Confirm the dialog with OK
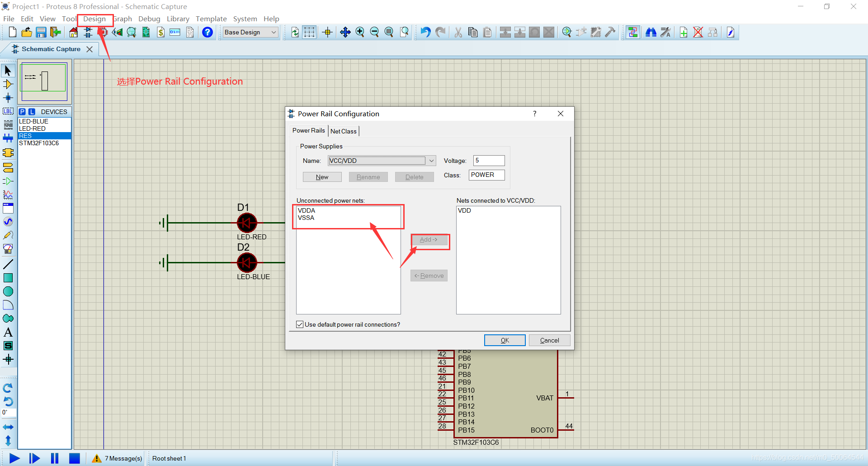This screenshot has height=466, width=868. [505, 340]
